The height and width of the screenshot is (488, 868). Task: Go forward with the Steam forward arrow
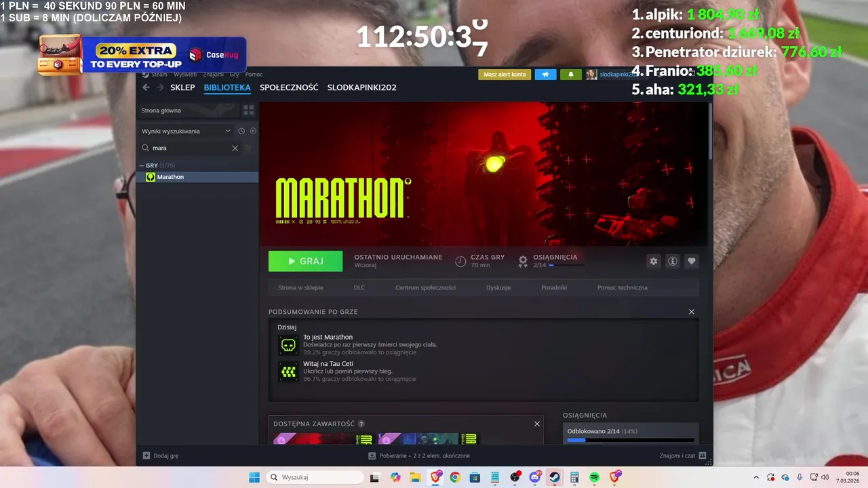pyautogui.click(x=161, y=87)
